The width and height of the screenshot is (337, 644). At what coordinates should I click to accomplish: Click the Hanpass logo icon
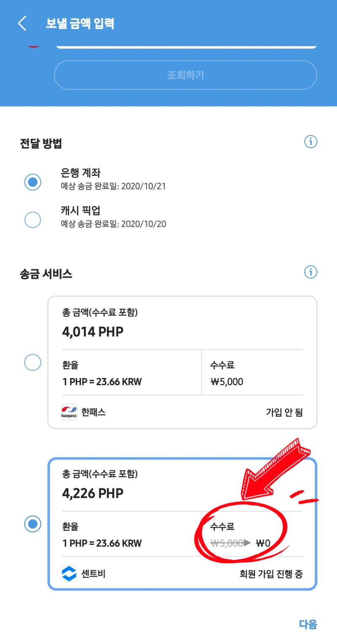click(68, 412)
